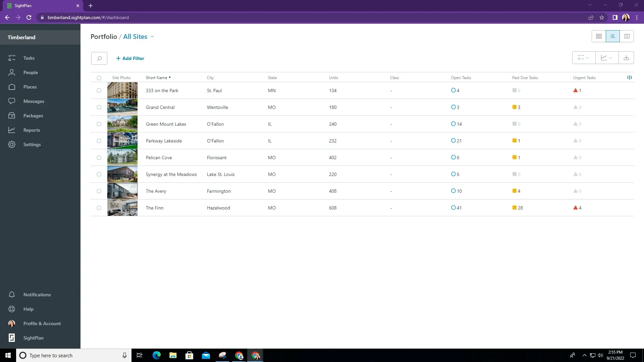Open the task list options dropdown
The image size is (644, 362).
point(584,58)
